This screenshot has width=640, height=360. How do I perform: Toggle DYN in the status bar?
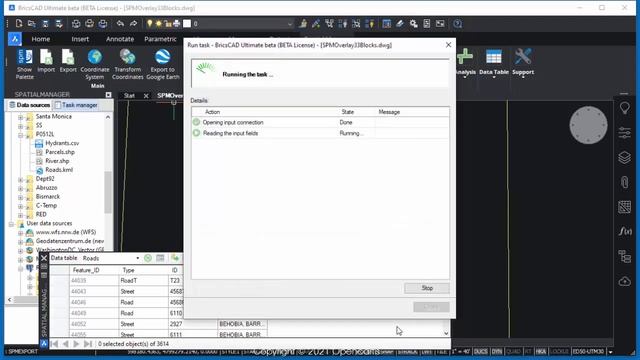(x=497, y=351)
